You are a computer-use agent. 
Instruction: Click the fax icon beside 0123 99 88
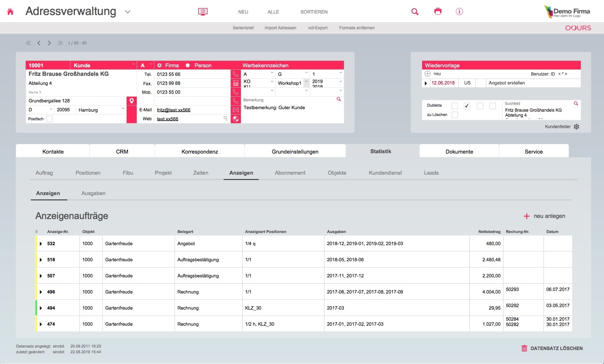[x=236, y=83]
